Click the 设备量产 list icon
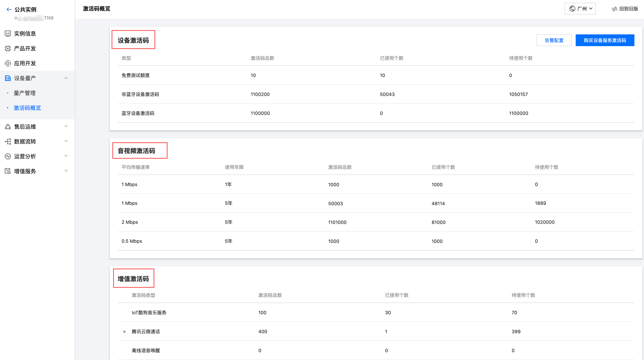This screenshot has width=644, height=360. coord(8,78)
